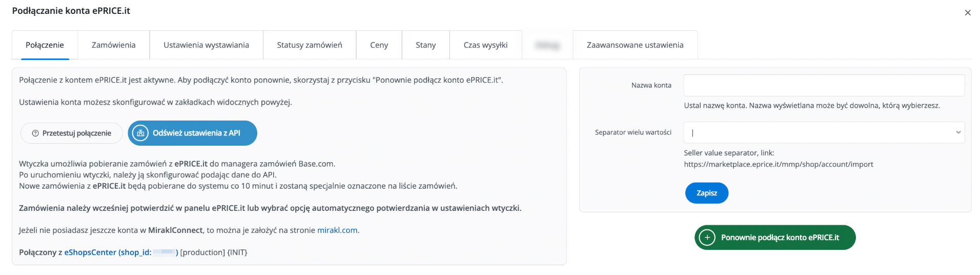Click the question mark icon in Przetestuj połączenie
Screen dimensions: 980x275
tap(35, 133)
